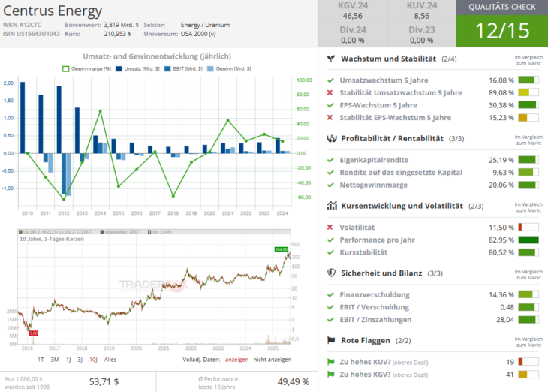
Task: Click the shield icon beside Sicherheit und Bilanz
Action: tap(331, 273)
